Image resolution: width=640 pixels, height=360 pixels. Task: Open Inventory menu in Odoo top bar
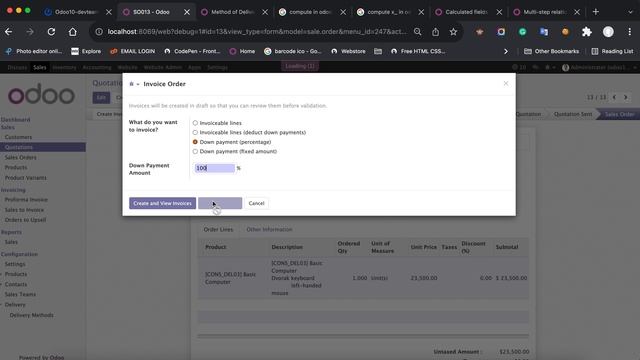coord(64,67)
